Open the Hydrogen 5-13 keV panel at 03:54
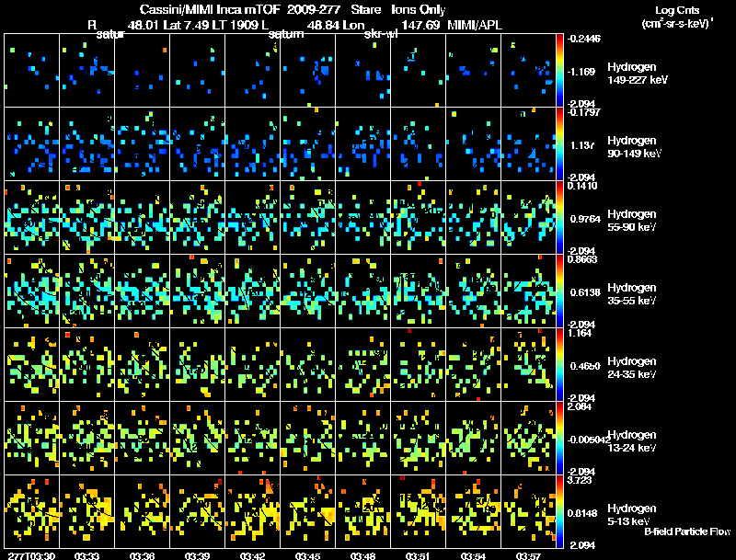736x560 pixels. pos(473,511)
